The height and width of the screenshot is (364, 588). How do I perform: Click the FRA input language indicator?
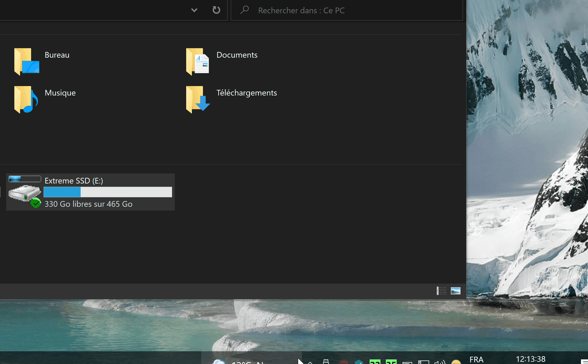(x=476, y=359)
